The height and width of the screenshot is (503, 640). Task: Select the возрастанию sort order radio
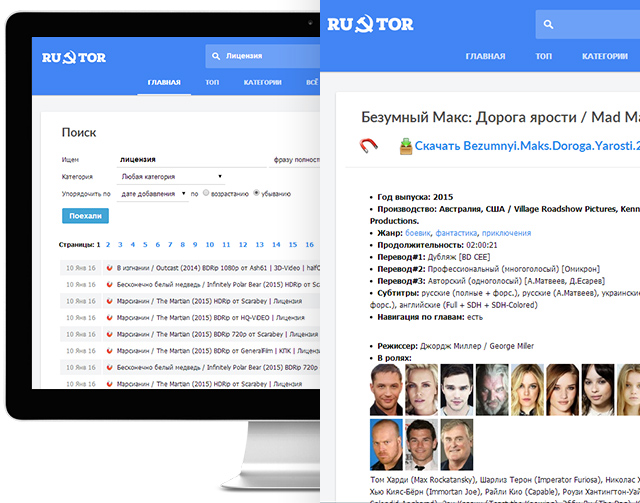pyautogui.click(x=206, y=193)
